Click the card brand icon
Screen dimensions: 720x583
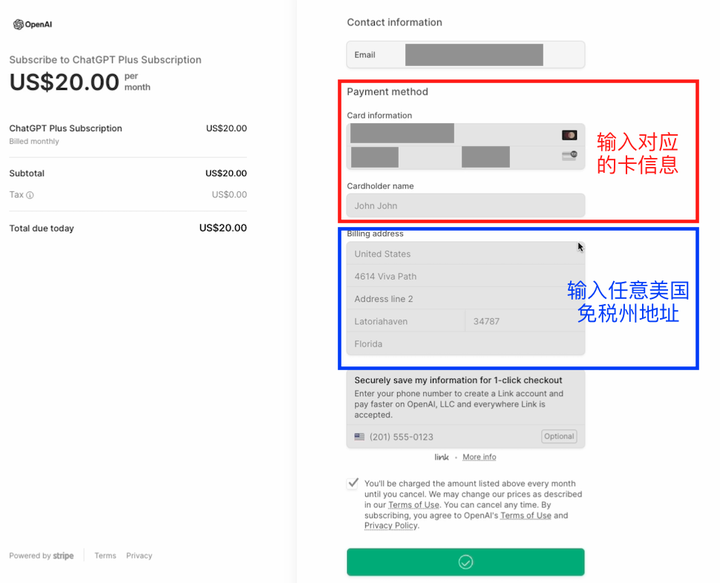click(569, 135)
